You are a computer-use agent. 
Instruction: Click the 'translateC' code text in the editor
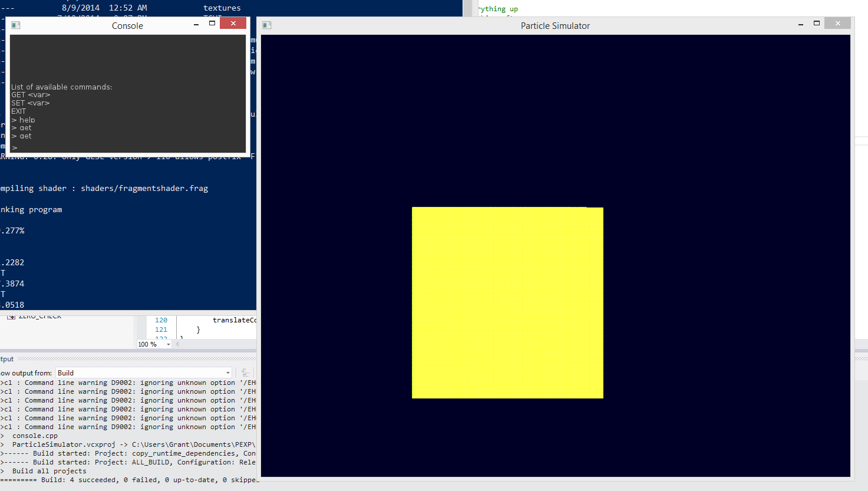pyautogui.click(x=235, y=320)
